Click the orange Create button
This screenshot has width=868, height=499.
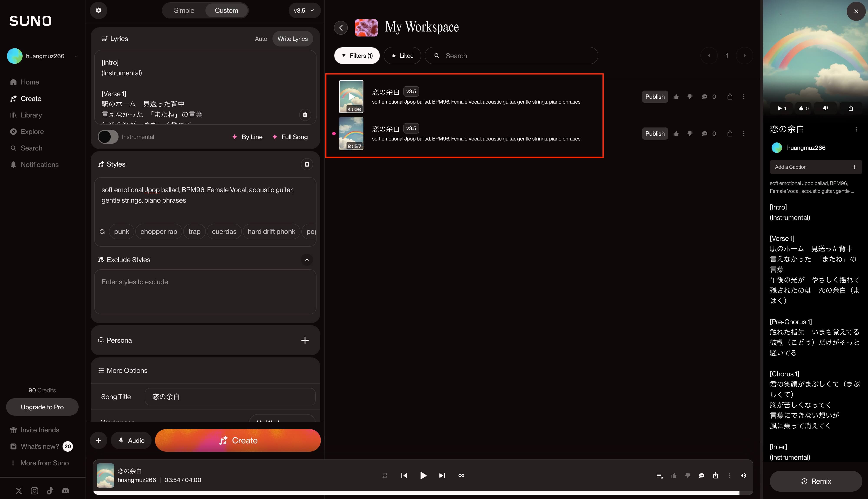pyautogui.click(x=238, y=440)
